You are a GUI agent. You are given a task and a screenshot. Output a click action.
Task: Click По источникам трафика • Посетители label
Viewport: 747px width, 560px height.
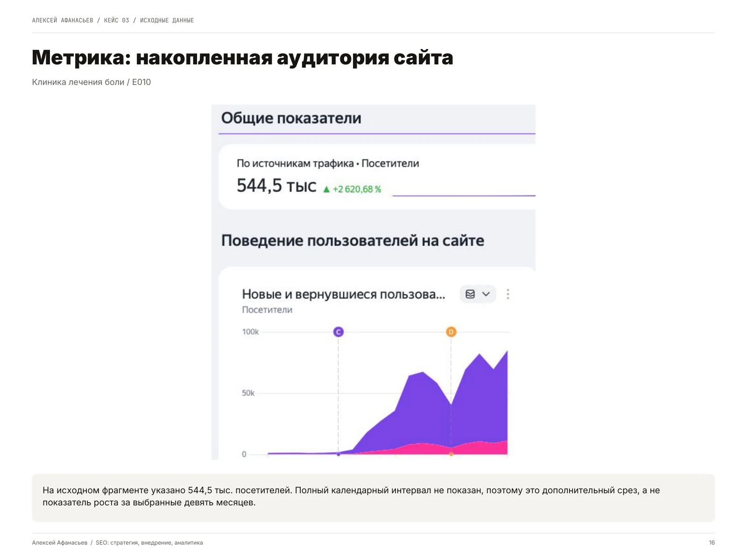pyautogui.click(x=328, y=163)
